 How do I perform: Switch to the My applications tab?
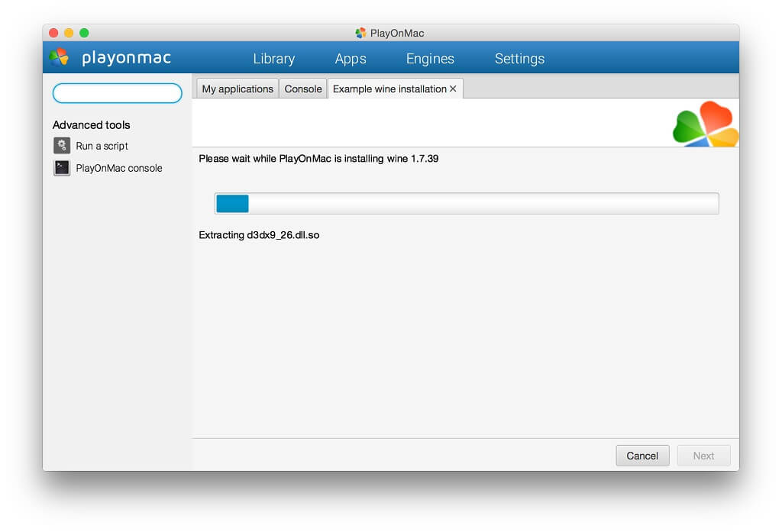(238, 89)
